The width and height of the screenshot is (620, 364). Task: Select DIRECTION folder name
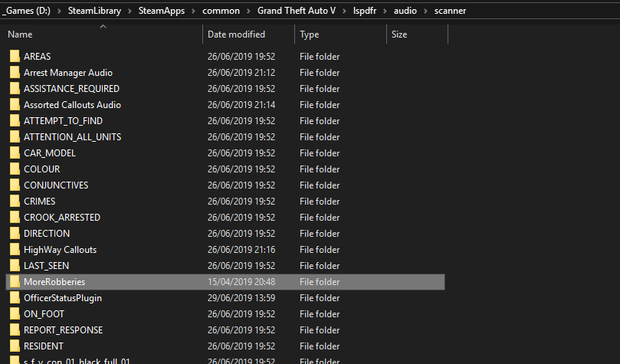coord(47,234)
